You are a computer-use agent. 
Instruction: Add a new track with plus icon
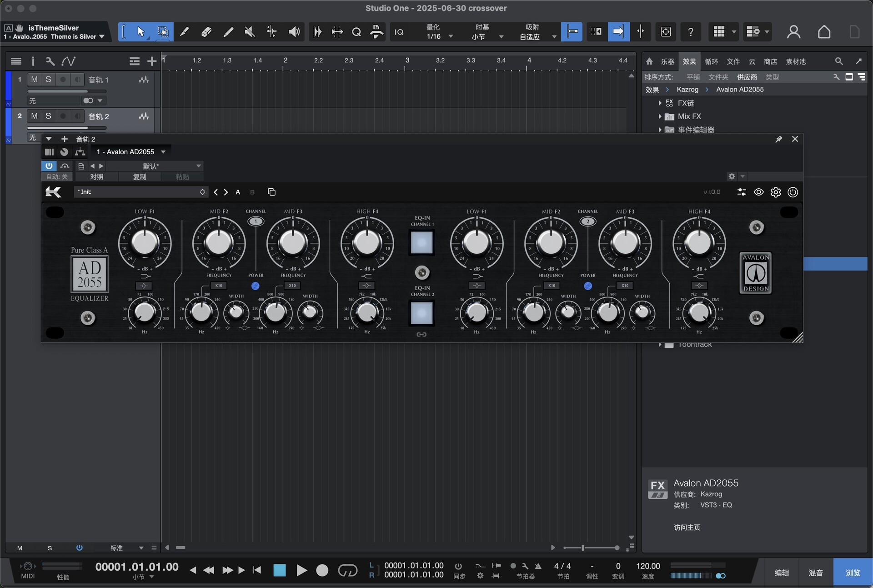[152, 61]
